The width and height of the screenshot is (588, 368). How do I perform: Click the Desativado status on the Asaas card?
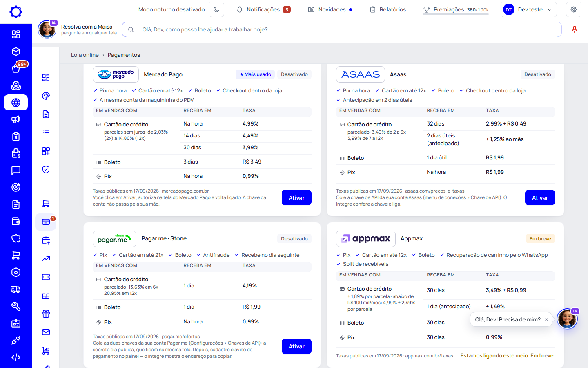pos(537,74)
